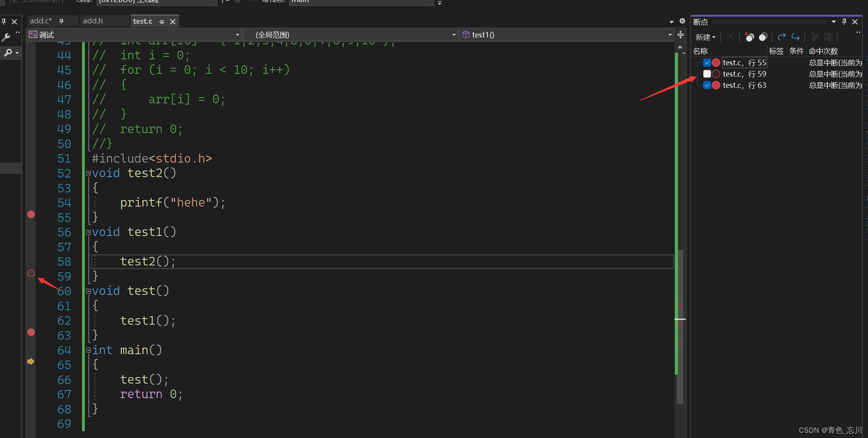Click the wrench icon in left sidebar
The image size is (868, 438).
pos(6,38)
